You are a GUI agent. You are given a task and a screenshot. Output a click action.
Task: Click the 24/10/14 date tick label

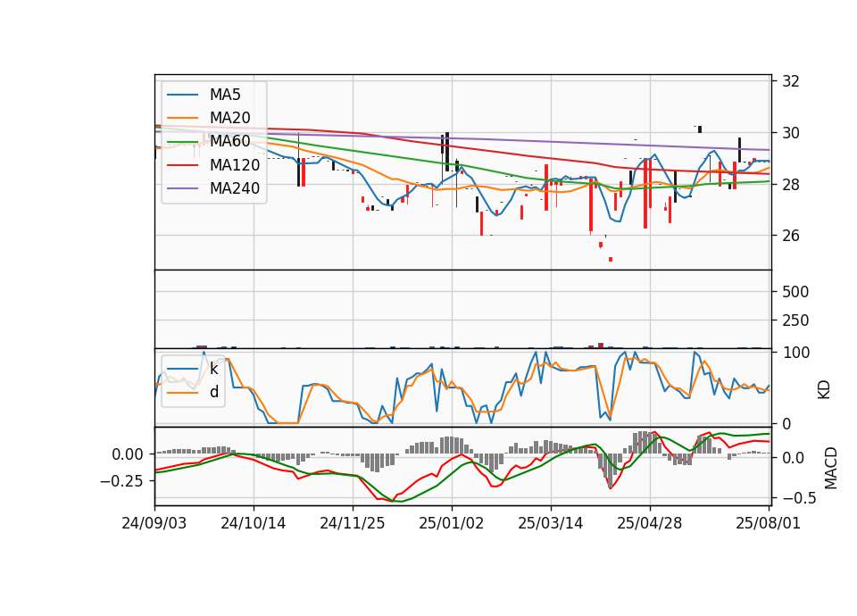click(x=253, y=523)
